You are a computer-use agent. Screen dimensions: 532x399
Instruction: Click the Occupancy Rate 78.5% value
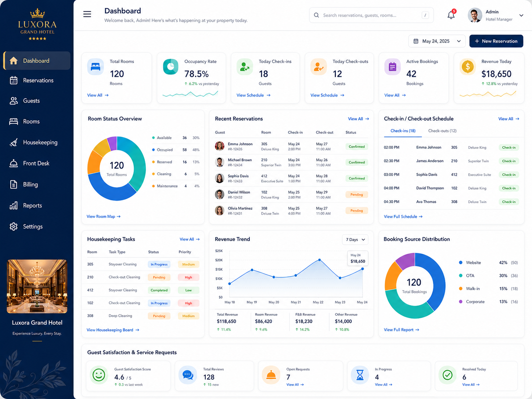pos(197,74)
